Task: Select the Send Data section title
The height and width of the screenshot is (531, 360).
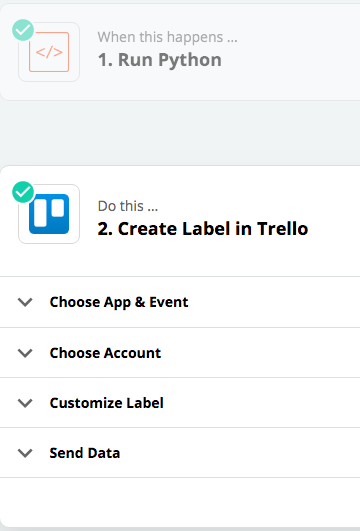Action: pos(85,453)
